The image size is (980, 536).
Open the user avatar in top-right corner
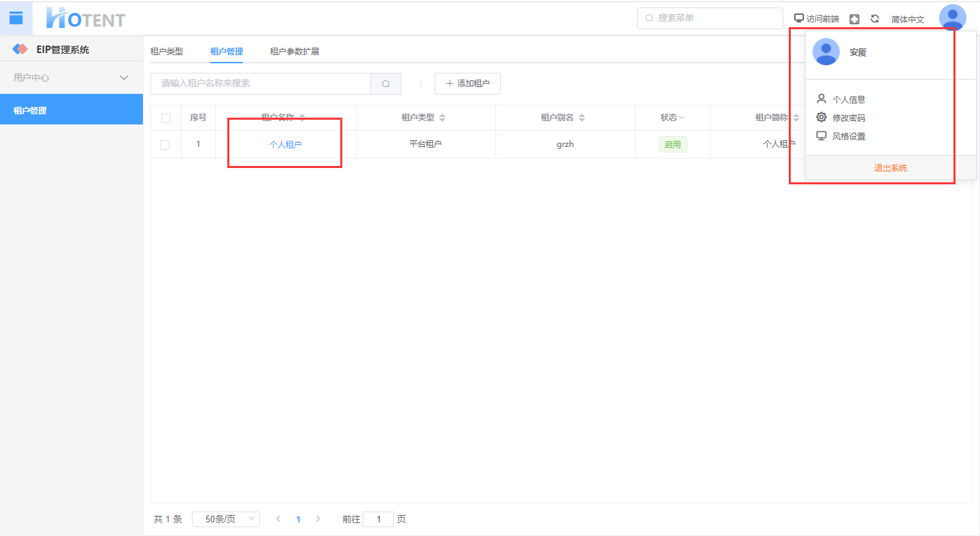(x=952, y=18)
